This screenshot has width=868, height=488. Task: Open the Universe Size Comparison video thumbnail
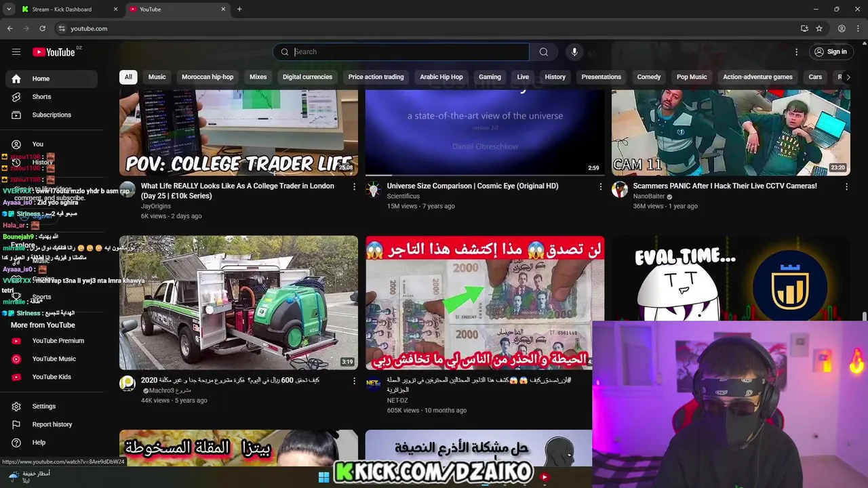point(485,132)
